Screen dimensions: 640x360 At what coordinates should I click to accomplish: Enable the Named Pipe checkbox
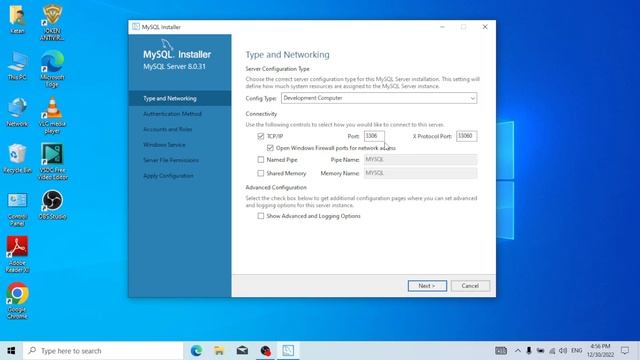pyautogui.click(x=261, y=160)
